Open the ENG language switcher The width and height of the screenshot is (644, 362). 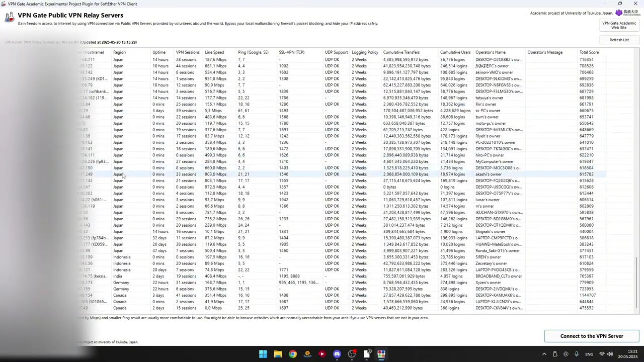tap(589, 354)
